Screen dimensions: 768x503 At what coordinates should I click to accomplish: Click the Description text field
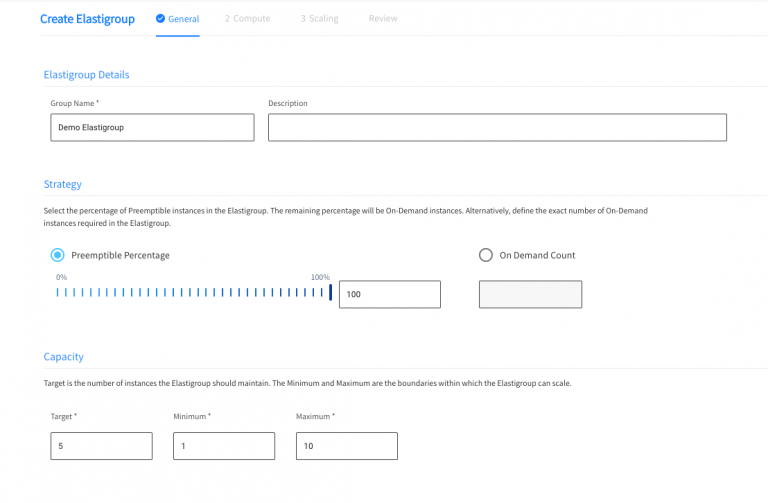click(497, 127)
